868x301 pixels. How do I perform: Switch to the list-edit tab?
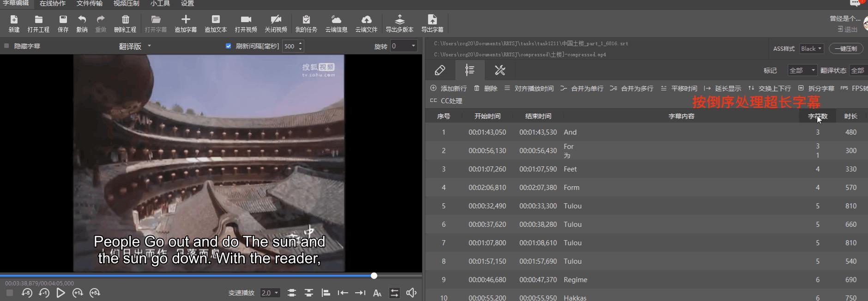point(470,70)
